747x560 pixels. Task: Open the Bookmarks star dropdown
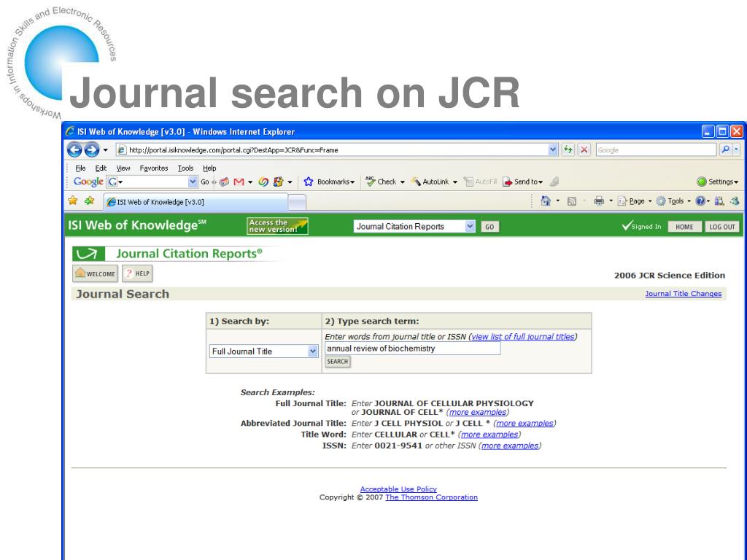[x=329, y=182]
